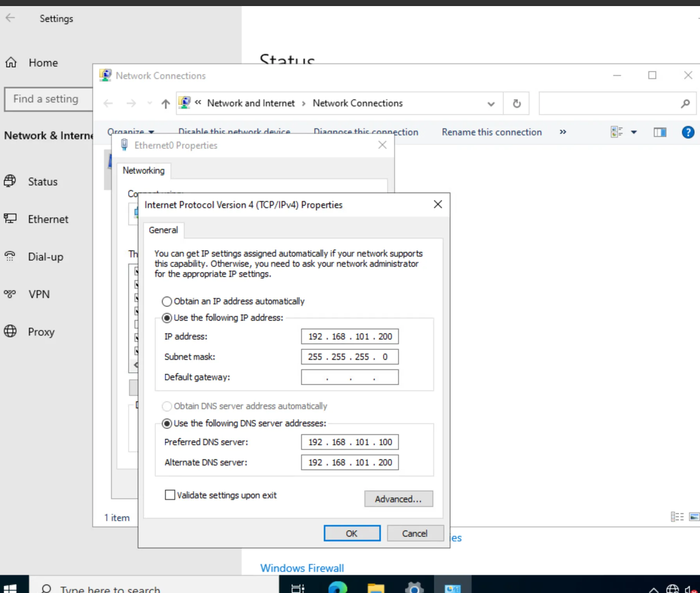Screen dimensions: 700x593
Task: Click the search magnifier in Network Connections
Action: click(x=685, y=104)
